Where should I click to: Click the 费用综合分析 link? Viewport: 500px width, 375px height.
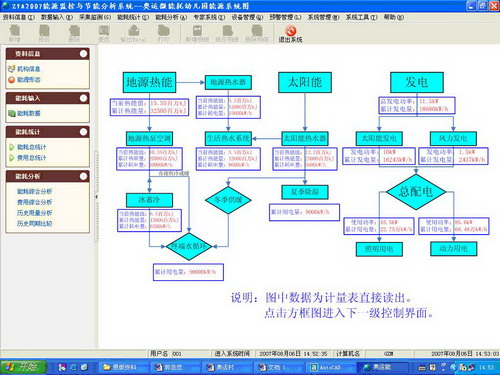34,202
